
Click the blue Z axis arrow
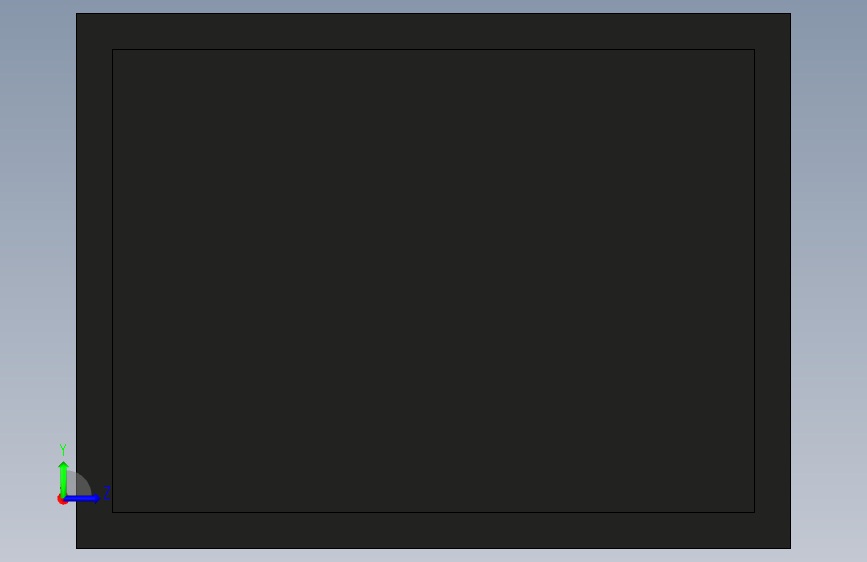pos(83,498)
